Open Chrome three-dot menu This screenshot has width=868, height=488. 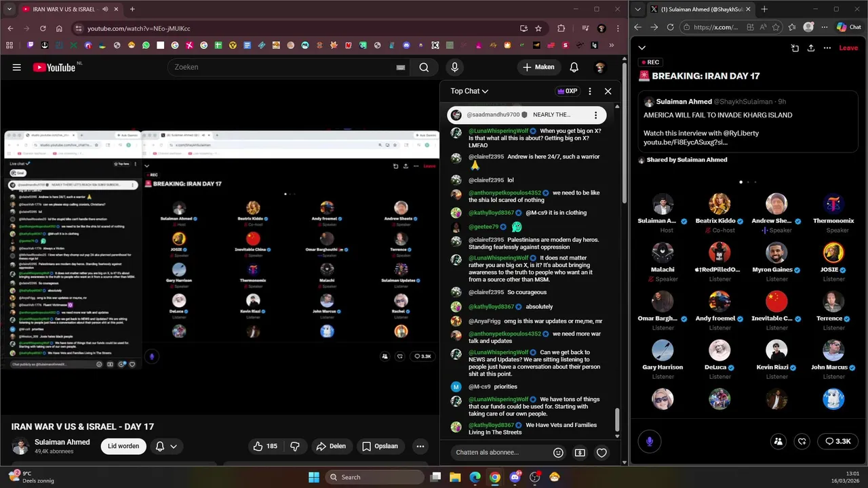coord(616,28)
